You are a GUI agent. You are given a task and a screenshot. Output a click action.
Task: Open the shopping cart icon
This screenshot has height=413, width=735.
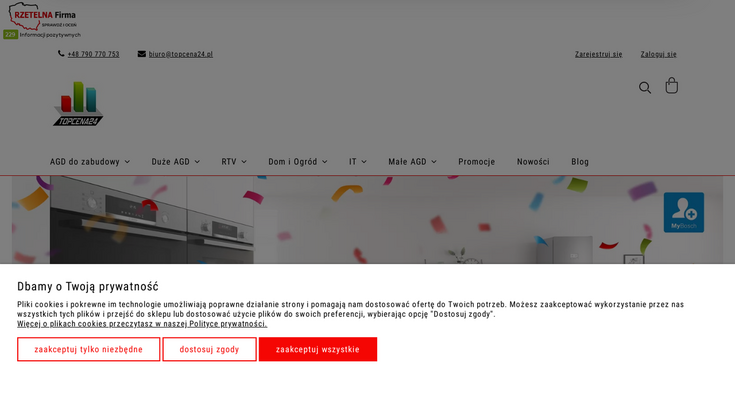(671, 86)
